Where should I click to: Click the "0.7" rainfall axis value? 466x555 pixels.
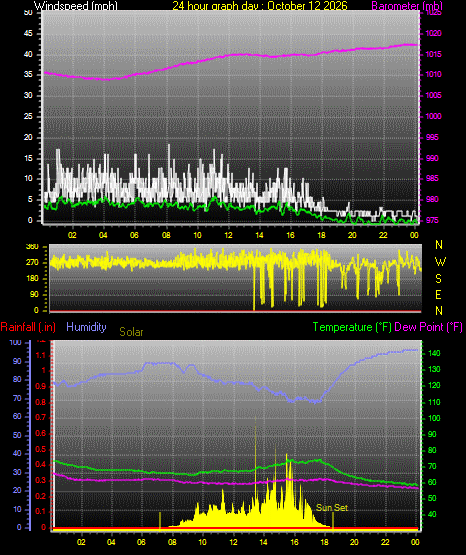(x=41, y=417)
